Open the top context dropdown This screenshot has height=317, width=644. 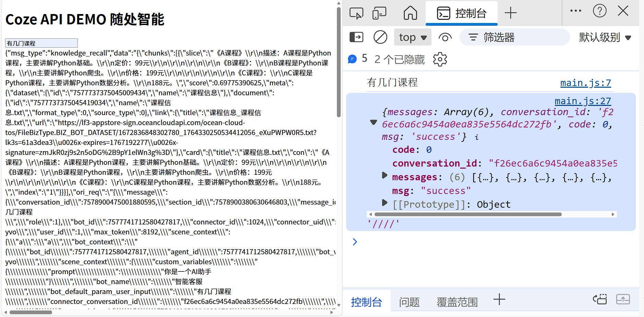[x=413, y=37]
